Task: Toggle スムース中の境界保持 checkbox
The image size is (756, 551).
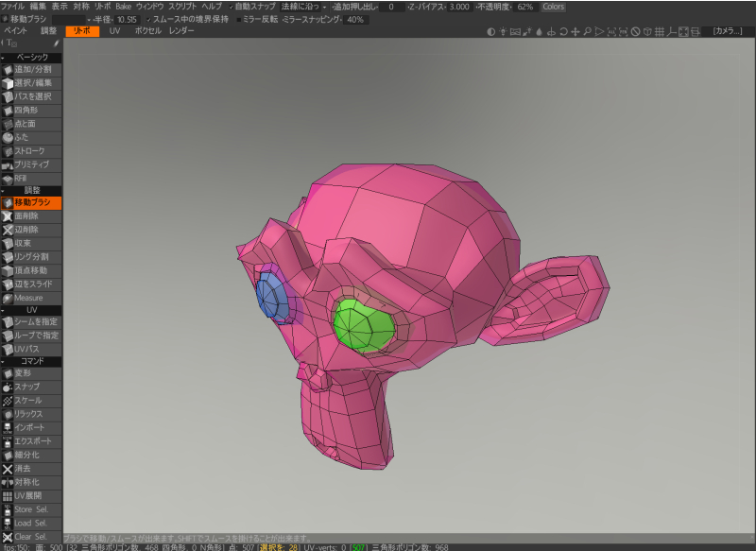Action: point(148,19)
